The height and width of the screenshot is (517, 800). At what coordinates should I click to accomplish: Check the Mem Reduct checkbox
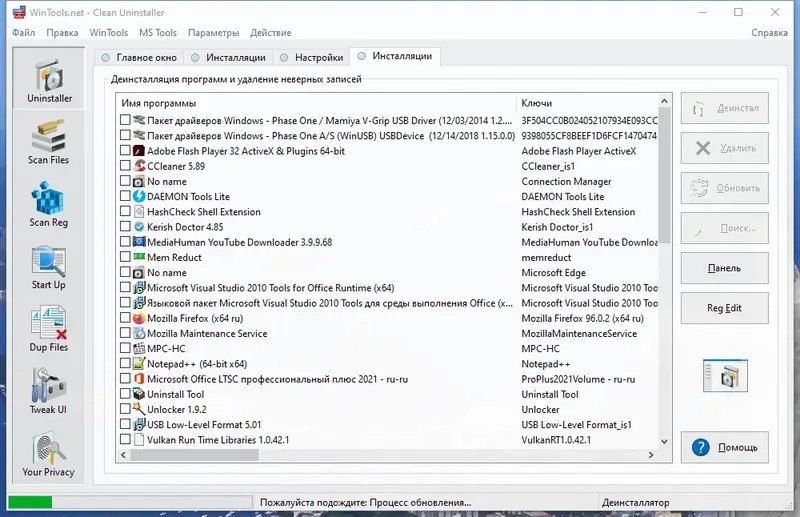(125, 257)
